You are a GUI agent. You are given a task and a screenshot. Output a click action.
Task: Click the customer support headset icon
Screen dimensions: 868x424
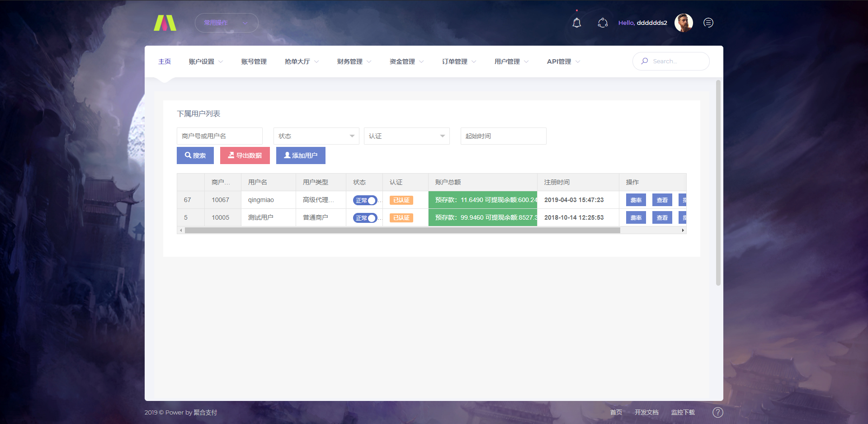point(603,23)
